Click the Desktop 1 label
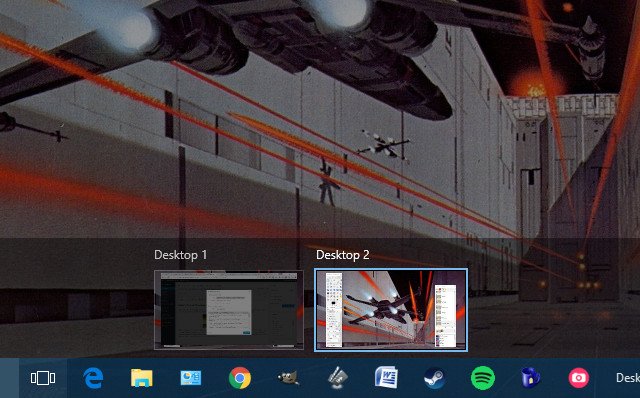The height and width of the screenshot is (398, 640). [x=180, y=255]
